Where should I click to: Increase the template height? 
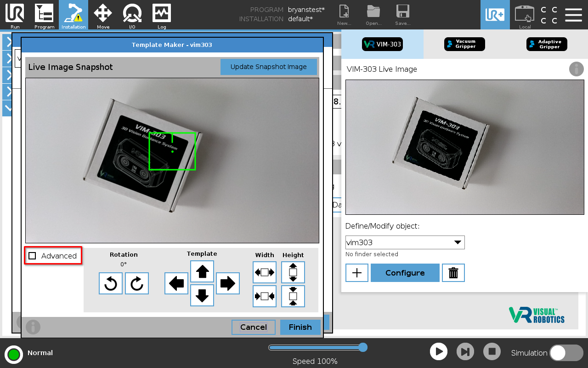pos(293,272)
